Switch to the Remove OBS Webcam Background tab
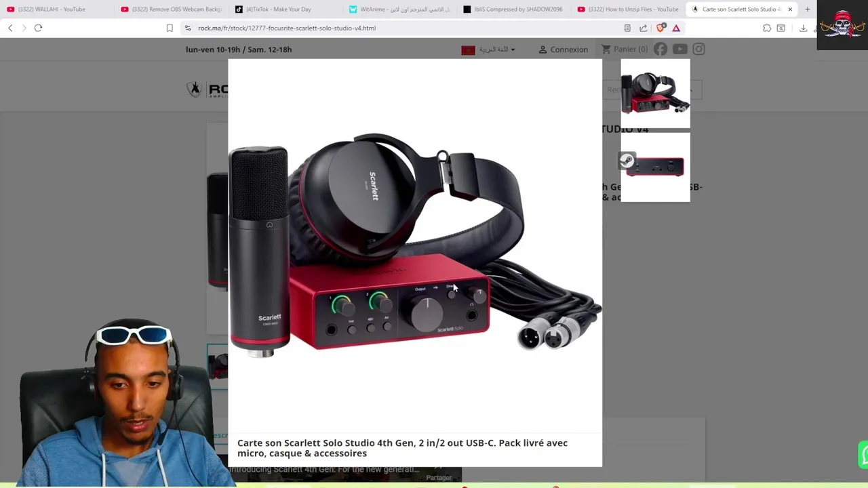Viewport: 868px width, 488px height. point(171,9)
